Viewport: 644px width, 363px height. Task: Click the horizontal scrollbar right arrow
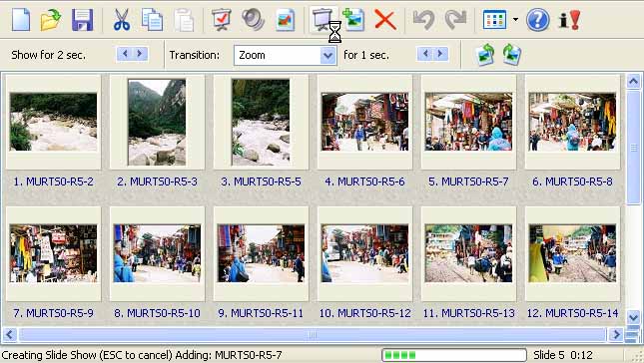[x=616, y=335]
